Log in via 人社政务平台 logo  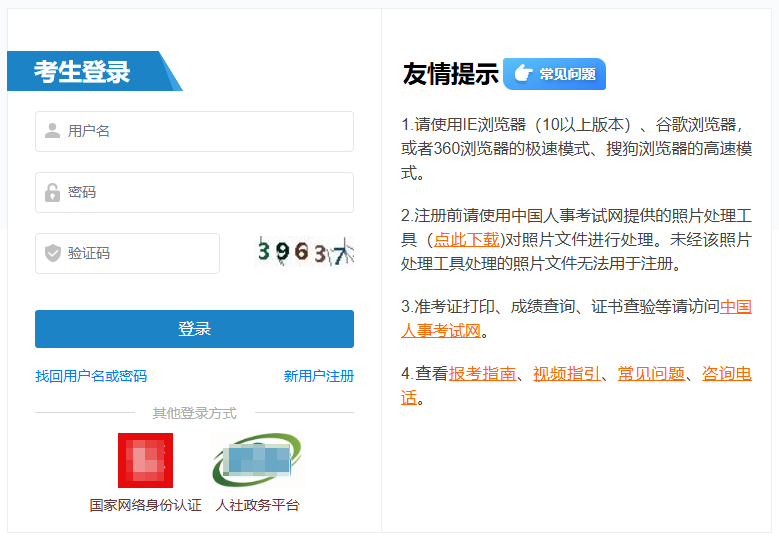pos(257,461)
